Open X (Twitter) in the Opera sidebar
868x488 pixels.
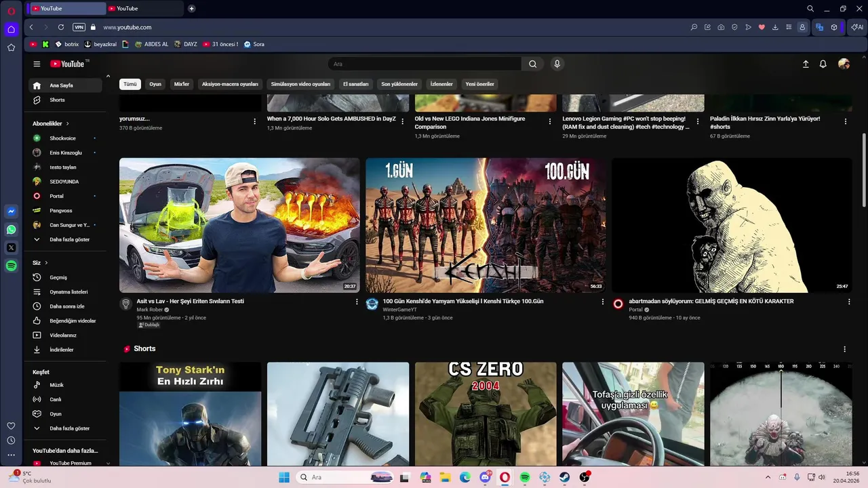click(11, 248)
